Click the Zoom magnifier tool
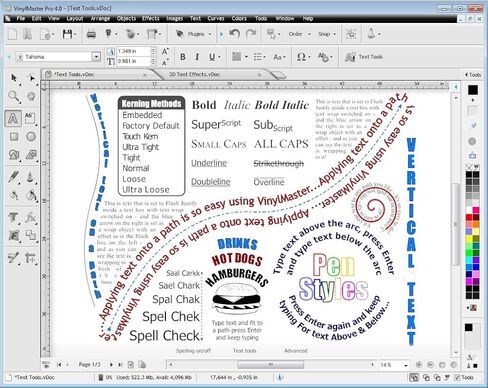Screen dimensions: 488x388 [13, 96]
